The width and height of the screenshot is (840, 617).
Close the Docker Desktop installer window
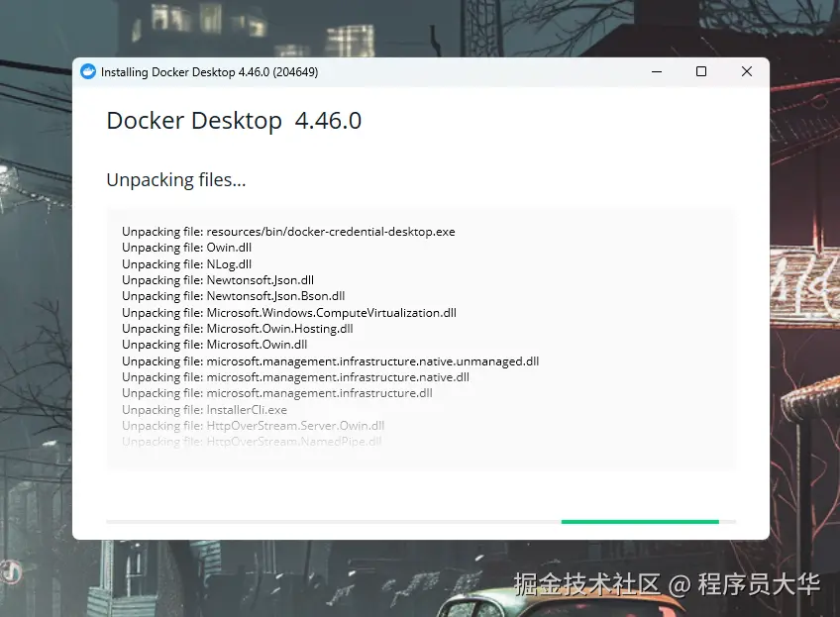[747, 71]
